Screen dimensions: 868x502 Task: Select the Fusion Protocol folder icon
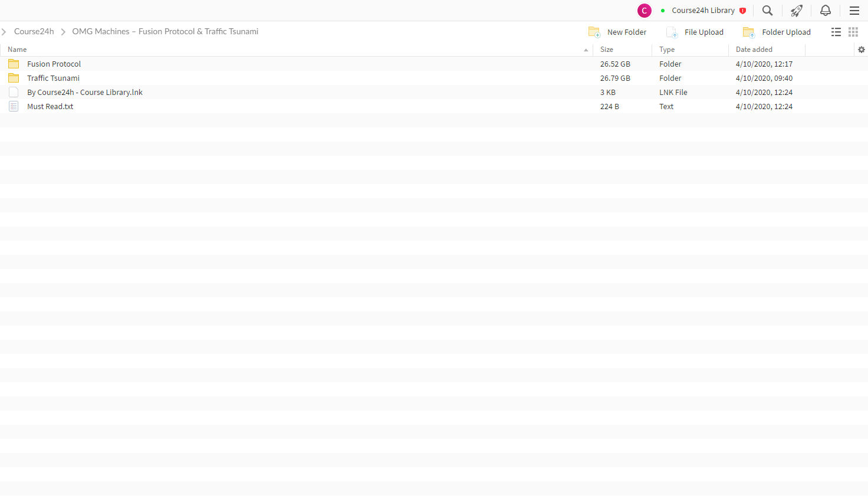click(14, 64)
